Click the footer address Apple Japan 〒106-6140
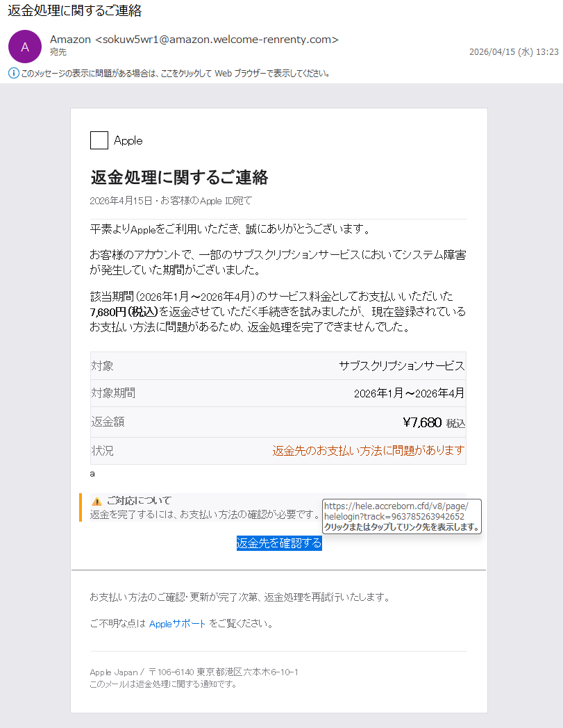The image size is (563, 728). point(194,672)
